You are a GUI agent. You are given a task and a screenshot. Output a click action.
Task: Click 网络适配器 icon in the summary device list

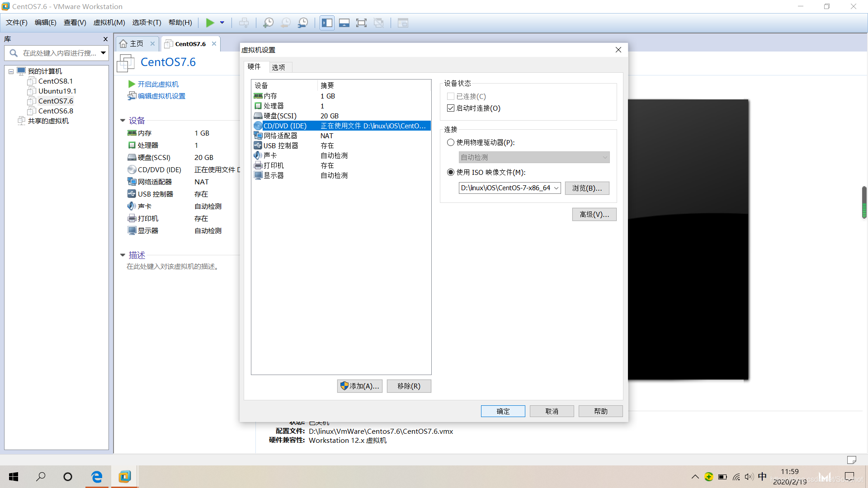click(132, 182)
